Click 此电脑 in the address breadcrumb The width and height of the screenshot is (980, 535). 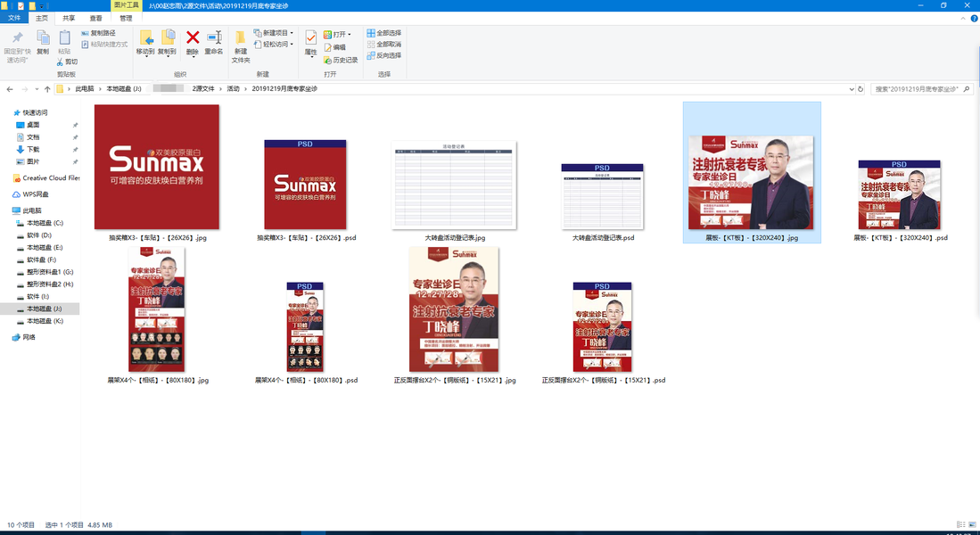(x=85, y=89)
